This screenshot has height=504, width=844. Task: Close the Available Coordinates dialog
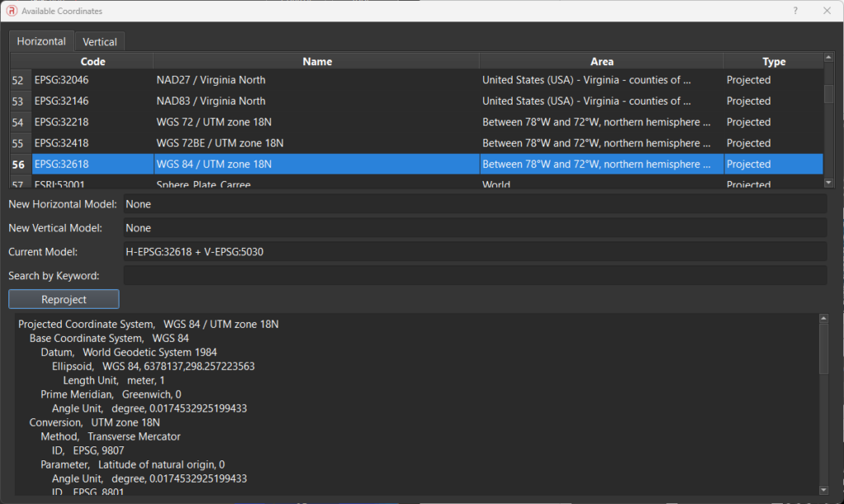click(827, 11)
